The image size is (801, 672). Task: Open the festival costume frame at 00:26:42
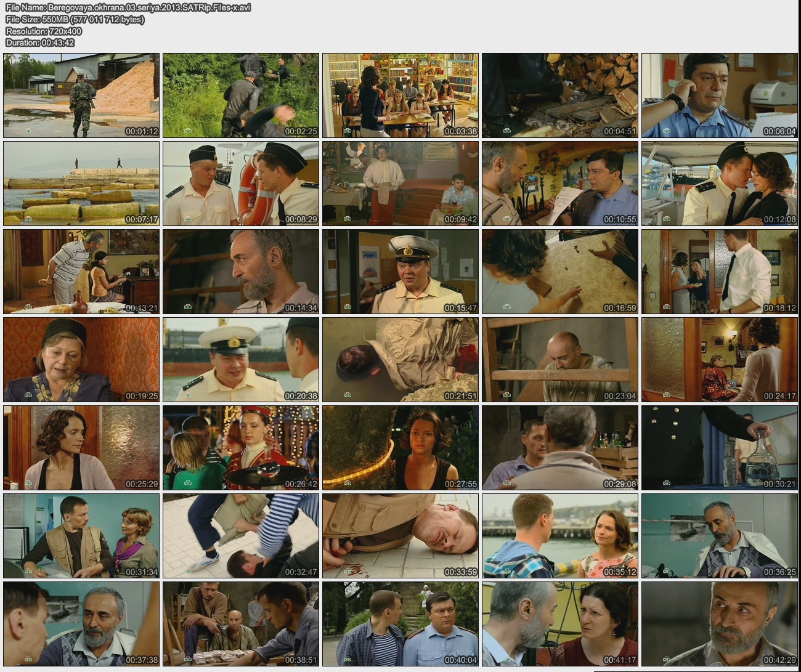click(241, 448)
